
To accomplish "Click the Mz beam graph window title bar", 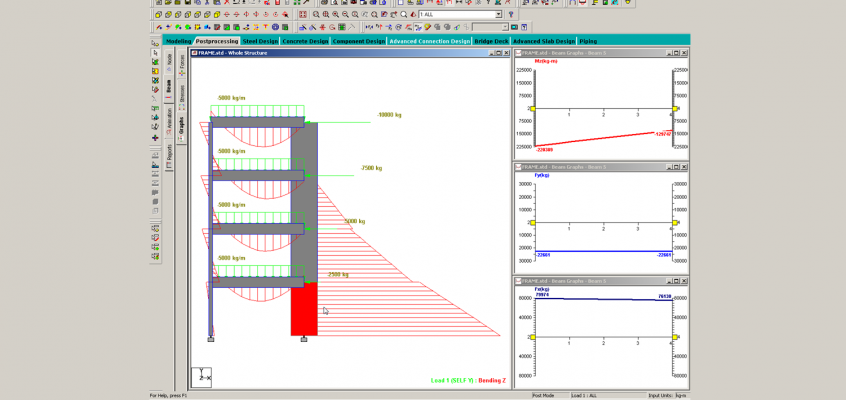I will click(x=601, y=53).
